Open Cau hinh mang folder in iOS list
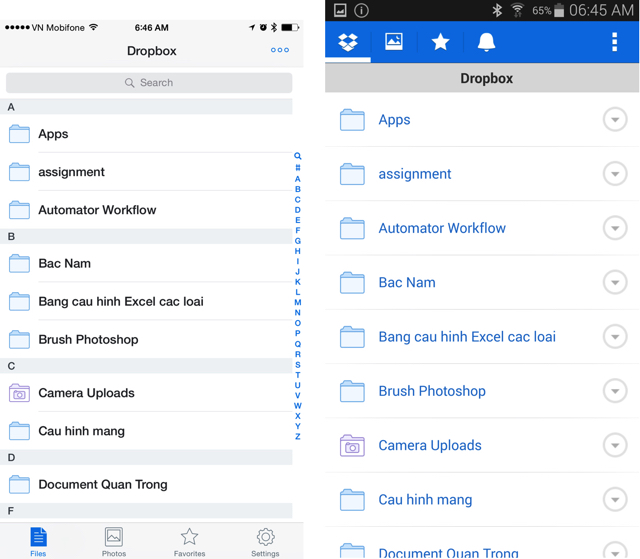This screenshot has height=559, width=640. click(x=146, y=430)
